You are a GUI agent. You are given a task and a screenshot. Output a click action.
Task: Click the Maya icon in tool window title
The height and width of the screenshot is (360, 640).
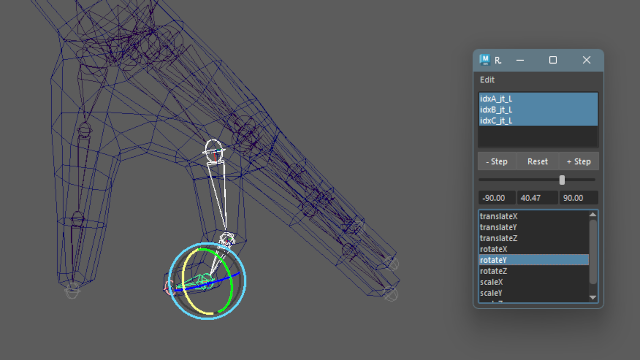484,60
